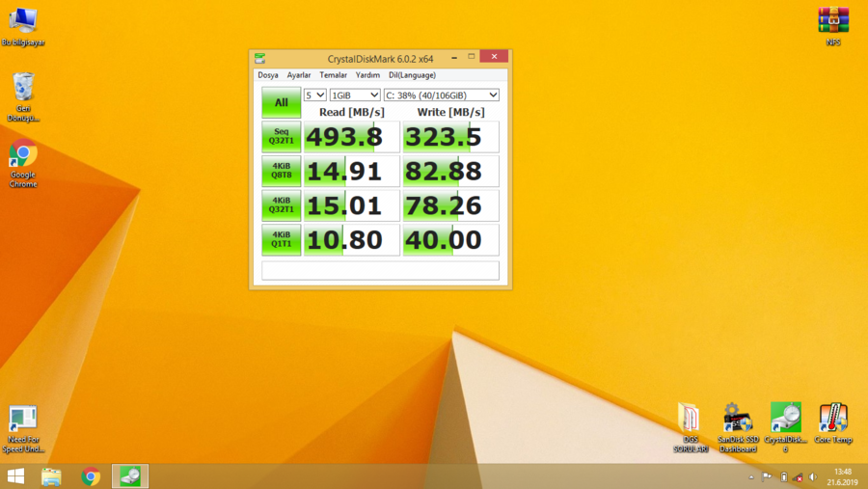This screenshot has width=868, height=489.
Task: Run all benchmarks with All button
Action: (x=282, y=102)
